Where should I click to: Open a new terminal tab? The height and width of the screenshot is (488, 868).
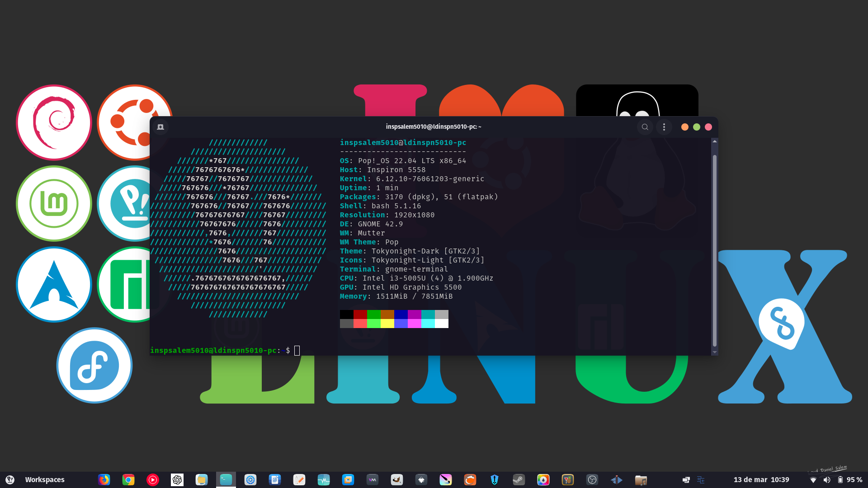click(x=160, y=127)
